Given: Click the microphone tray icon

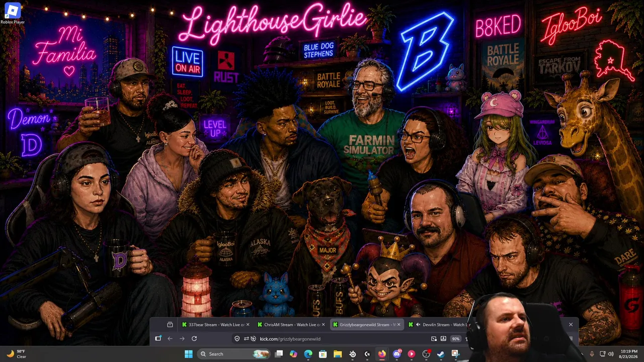Looking at the screenshot, I should [x=592, y=354].
